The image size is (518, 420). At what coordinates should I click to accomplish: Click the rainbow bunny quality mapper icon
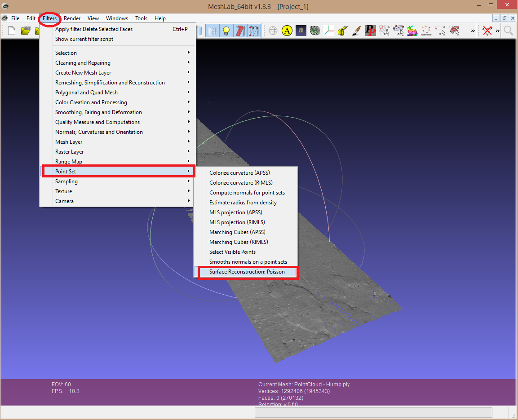[412, 31]
